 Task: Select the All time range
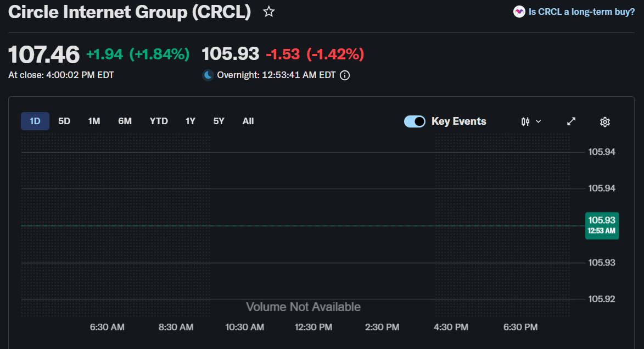click(248, 121)
